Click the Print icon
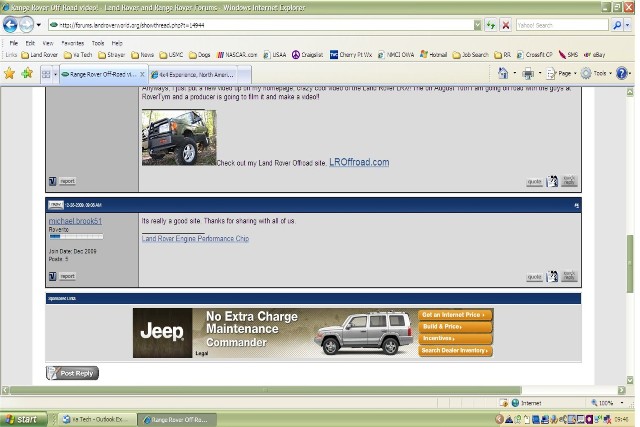 (x=528, y=73)
